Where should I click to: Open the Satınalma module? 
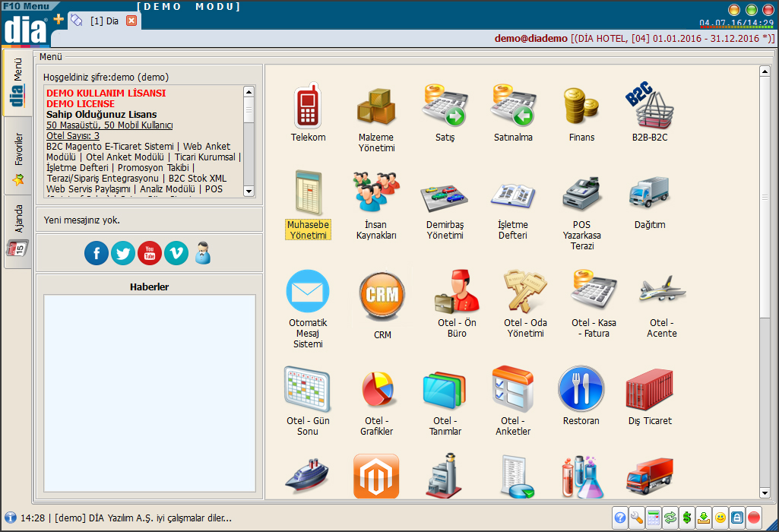pos(513,112)
